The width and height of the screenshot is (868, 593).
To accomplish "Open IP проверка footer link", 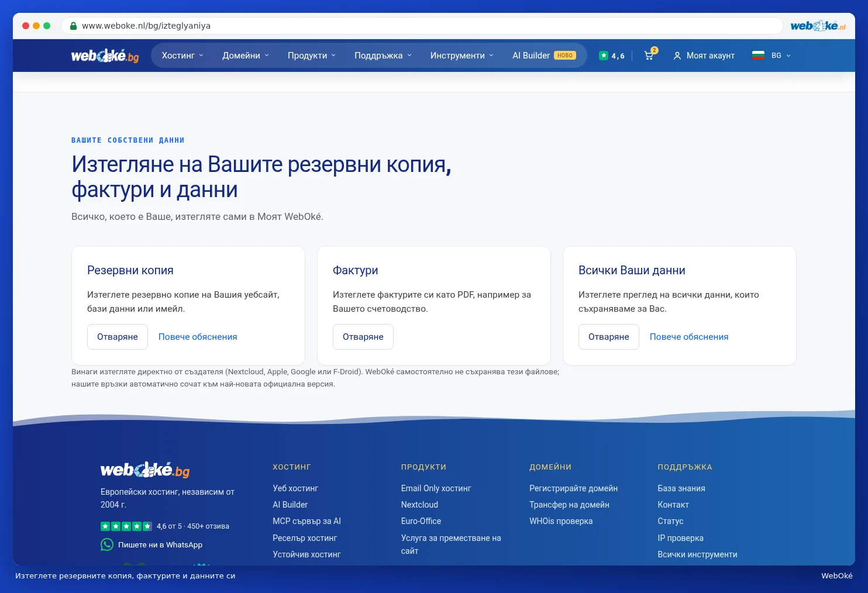I will (x=680, y=538).
